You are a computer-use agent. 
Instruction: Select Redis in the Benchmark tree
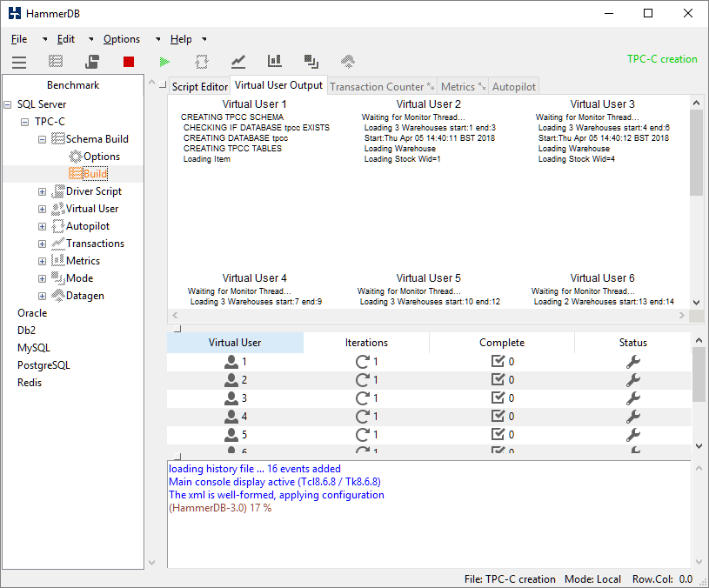(30, 383)
